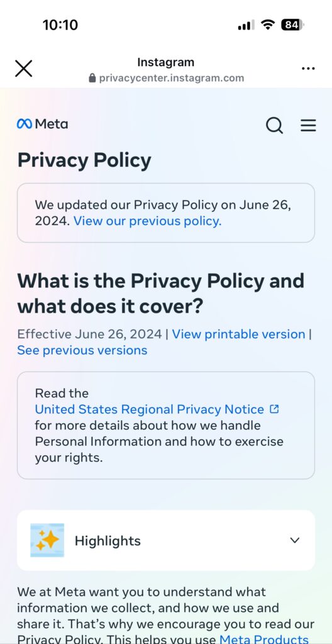
Task: Open the 'View printable version' link
Action: (238, 334)
